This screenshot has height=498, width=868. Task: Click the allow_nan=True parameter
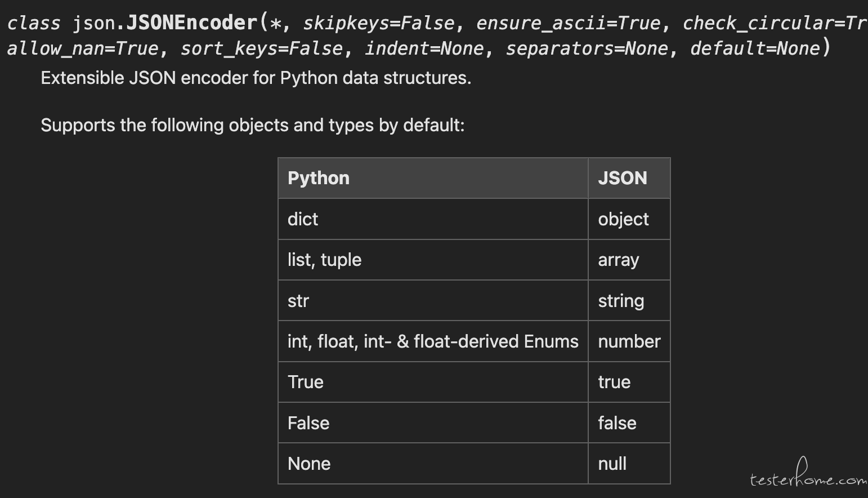(83, 49)
